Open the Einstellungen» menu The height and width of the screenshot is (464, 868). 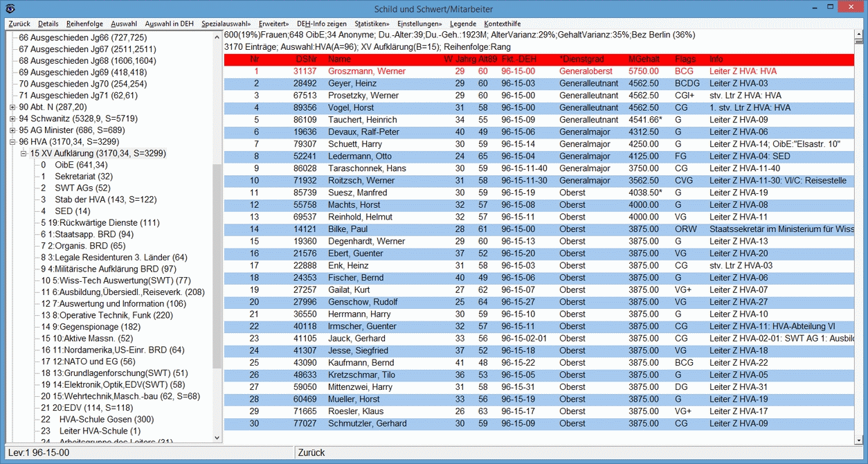pyautogui.click(x=419, y=24)
